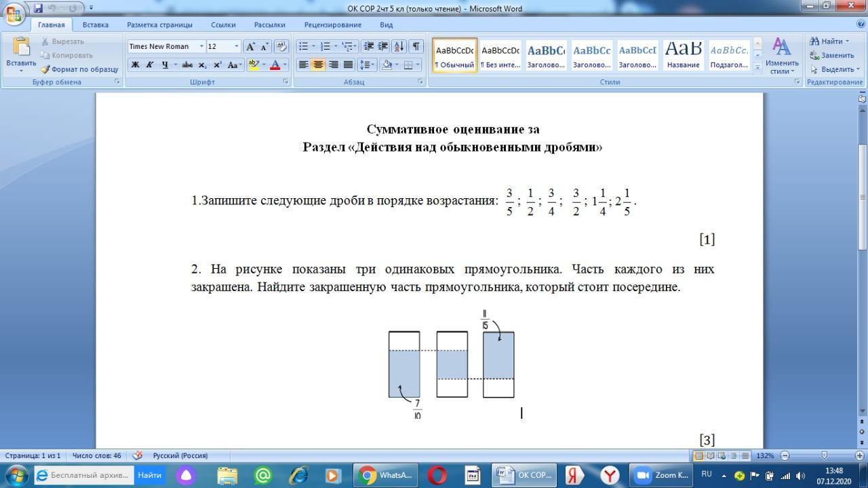Open the Change Case (Aa) dropdown
The height and width of the screenshot is (488, 868).
point(235,65)
